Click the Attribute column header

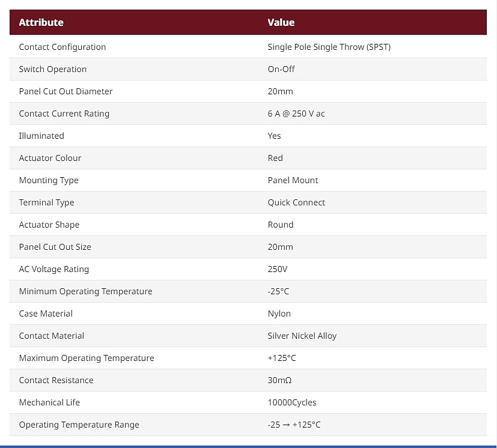(x=41, y=22)
